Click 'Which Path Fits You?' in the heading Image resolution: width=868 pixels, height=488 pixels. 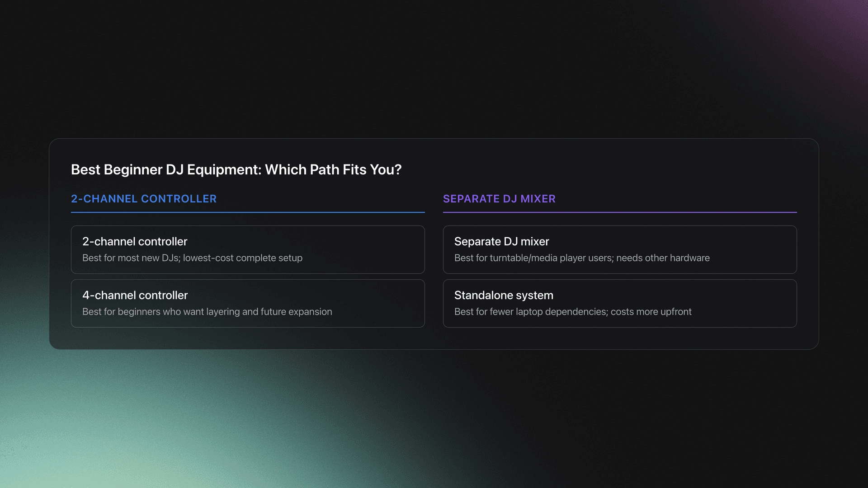(333, 169)
